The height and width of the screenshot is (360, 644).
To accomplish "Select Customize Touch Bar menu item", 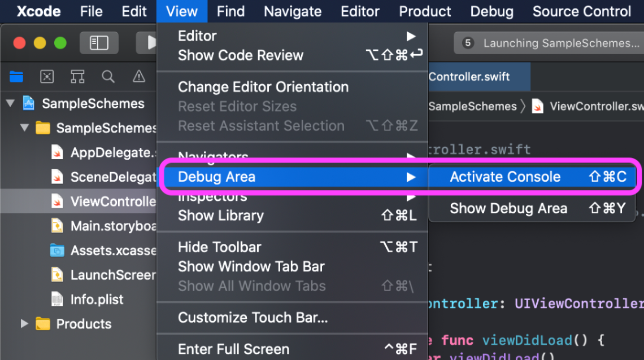I will pyautogui.click(x=293, y=318).
